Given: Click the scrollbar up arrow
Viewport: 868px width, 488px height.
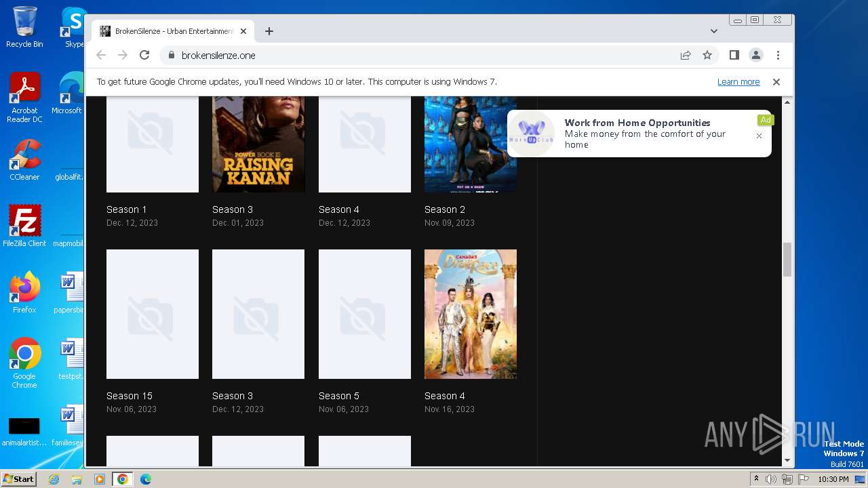Looking at the screenshot, I should click(x=787, y=102).
